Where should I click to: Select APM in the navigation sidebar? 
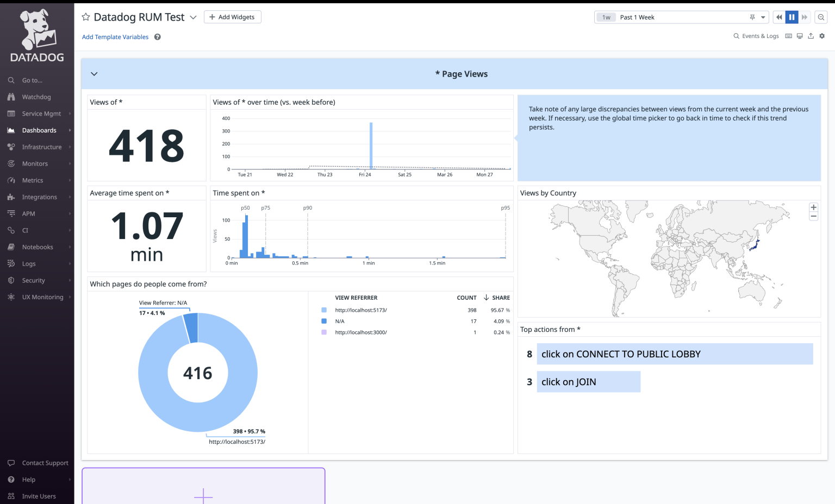(x=28, y=213)
